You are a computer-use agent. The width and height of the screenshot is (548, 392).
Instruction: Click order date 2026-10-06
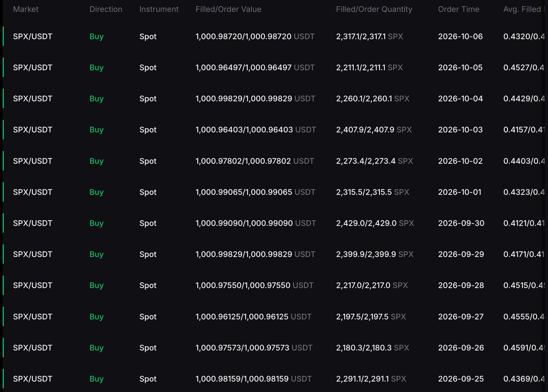460,37
